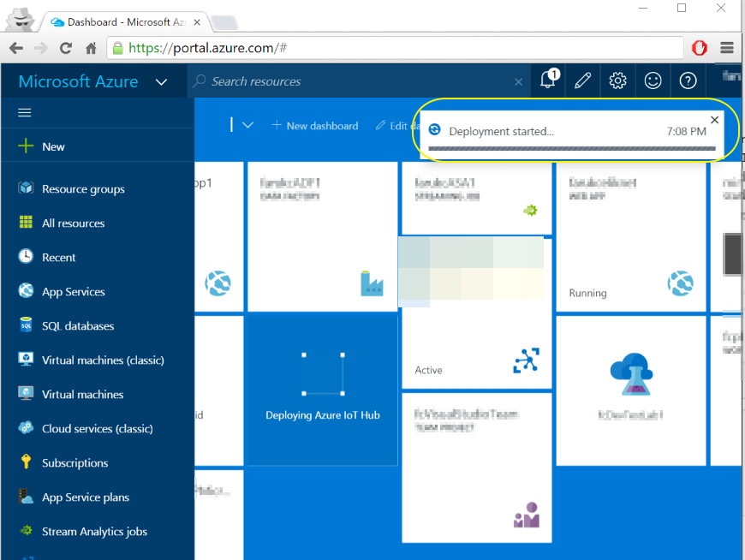Expand the Microsoft Azure dropdown chevron
This screenshot has height=560, width=745.
[x=162, y=82]
